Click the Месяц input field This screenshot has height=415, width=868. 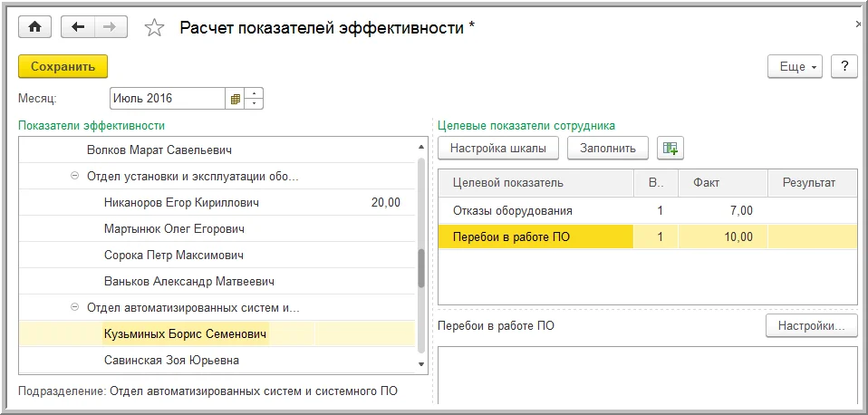pos(168,99)
